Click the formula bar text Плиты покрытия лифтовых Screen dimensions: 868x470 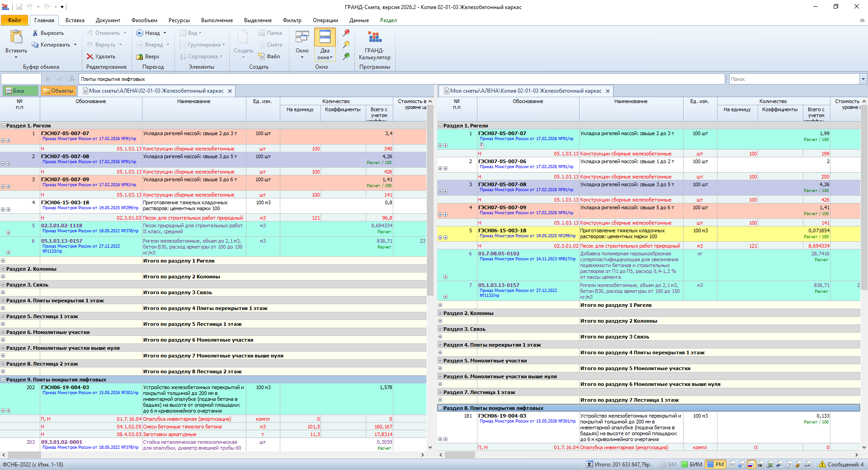tap(113, 79)
